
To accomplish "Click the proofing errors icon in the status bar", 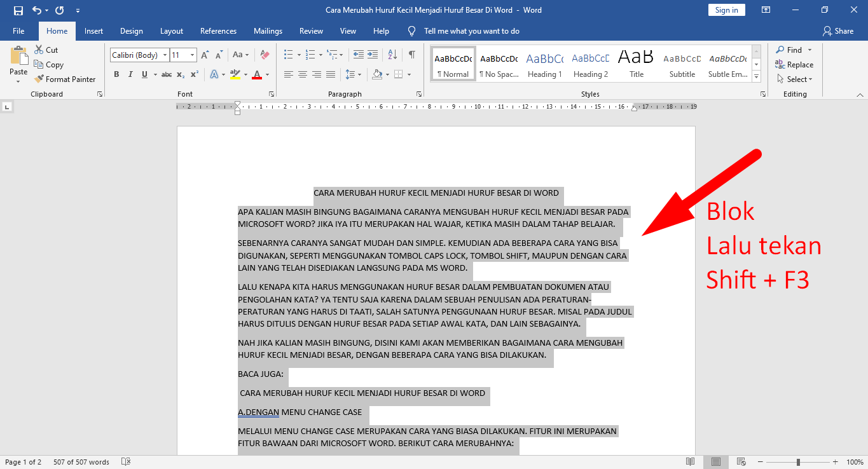I will (x=126, y=462).
